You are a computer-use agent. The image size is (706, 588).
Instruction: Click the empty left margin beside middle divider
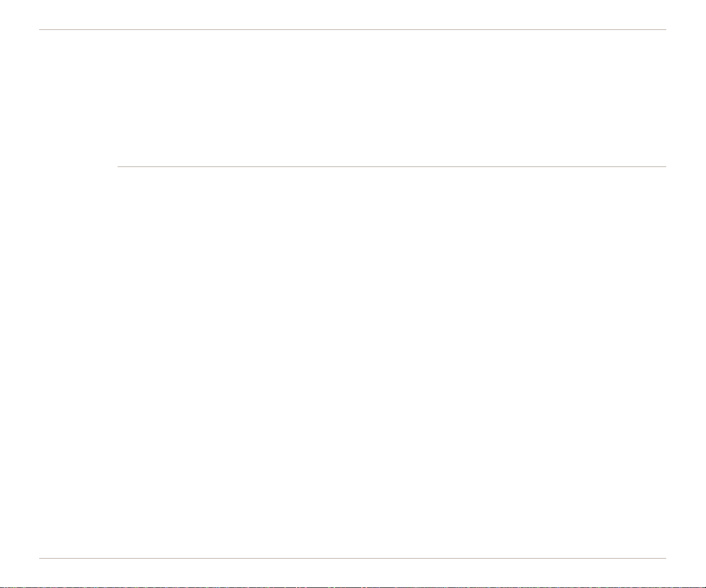coord(78,166)
